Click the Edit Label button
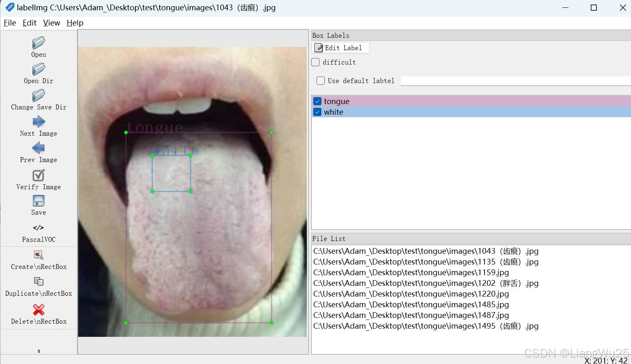The height and width of the screenshot is (364, 631). pos(340,48)
